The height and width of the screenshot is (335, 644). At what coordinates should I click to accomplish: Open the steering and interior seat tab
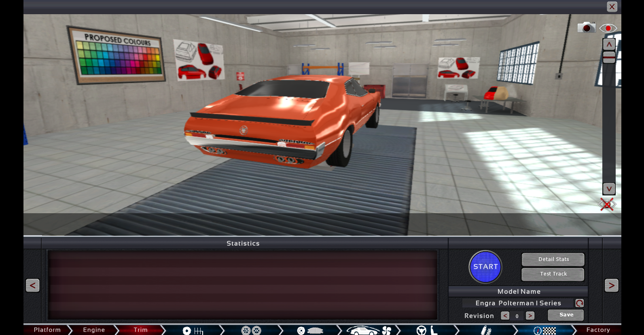point(427,331)
